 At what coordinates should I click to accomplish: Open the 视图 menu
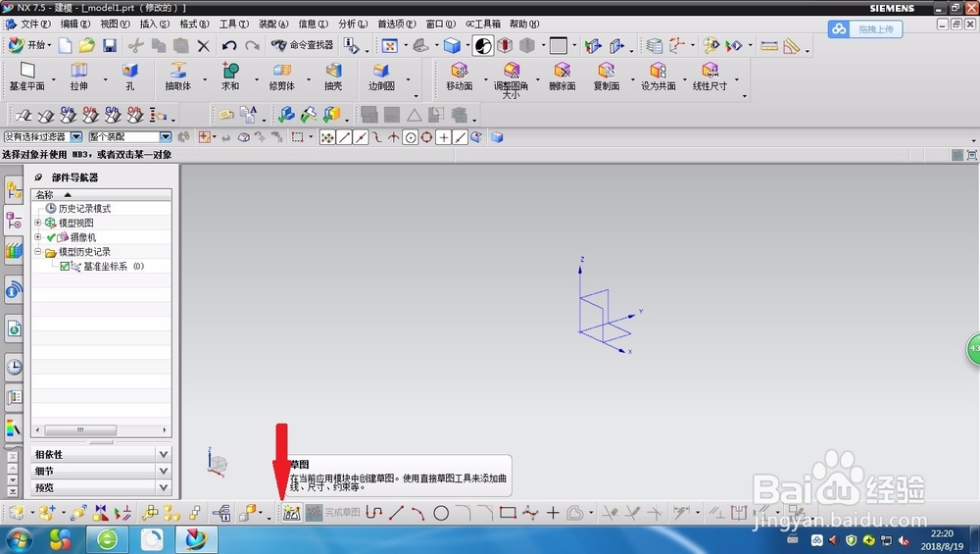pyautogui.click(x=115, y=24)
